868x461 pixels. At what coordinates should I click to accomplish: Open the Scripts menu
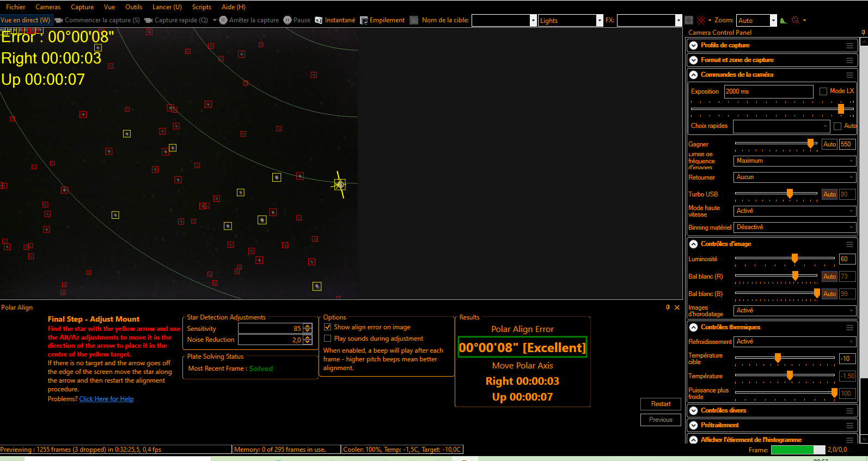pos(201,7)
